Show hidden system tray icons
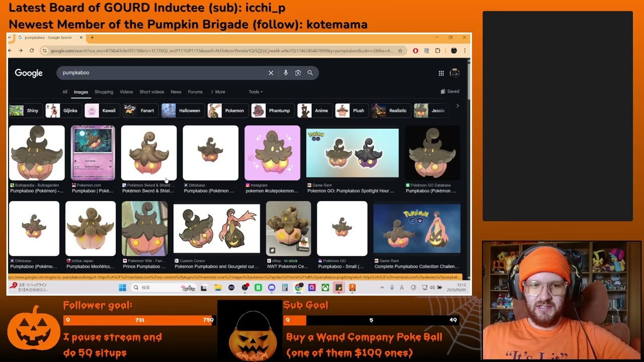Viewport: 644px width, 362px height. click(382, 288)
